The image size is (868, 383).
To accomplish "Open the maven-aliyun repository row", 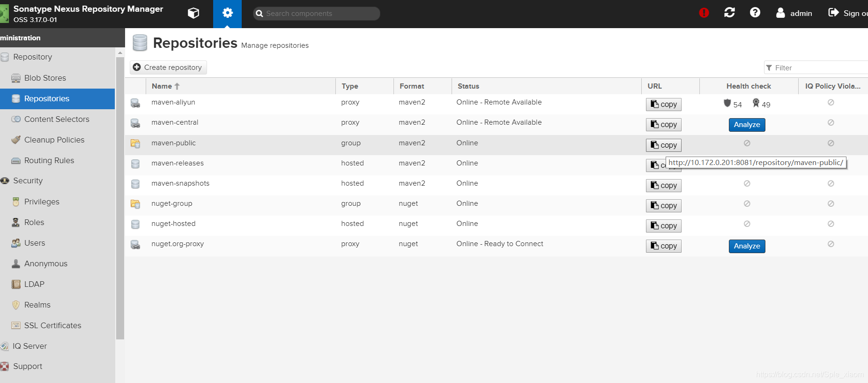I will click(497, 104).
